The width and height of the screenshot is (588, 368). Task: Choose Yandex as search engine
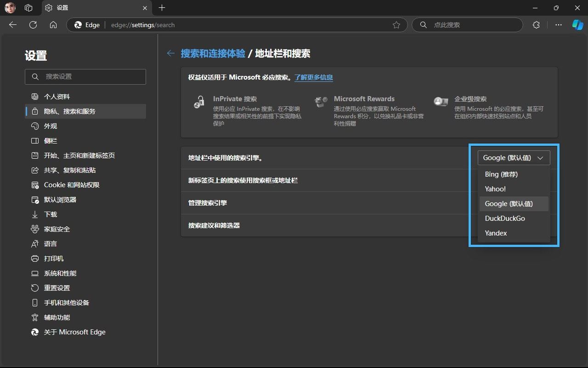click(x=514, y=233)
